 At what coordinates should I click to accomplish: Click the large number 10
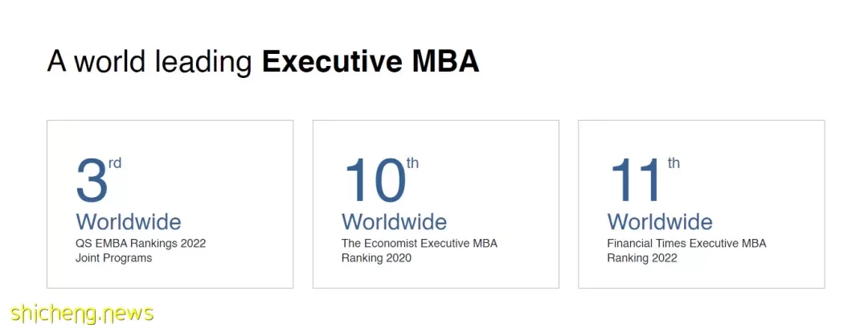click(x=375, y=180)
